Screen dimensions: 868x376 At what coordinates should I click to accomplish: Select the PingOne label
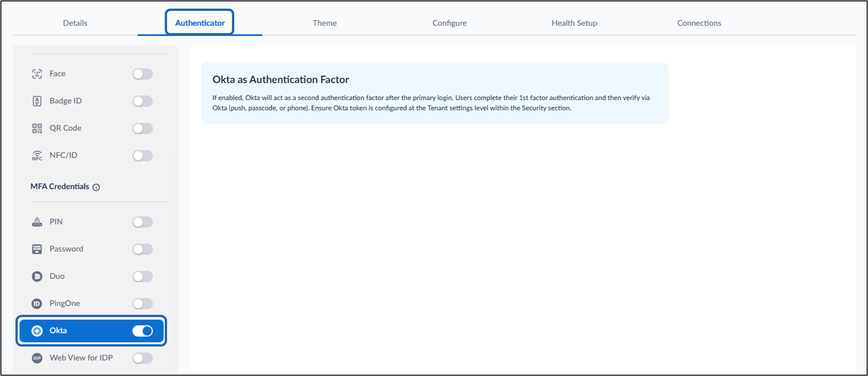pyautogui.click(x=65, y=303)
